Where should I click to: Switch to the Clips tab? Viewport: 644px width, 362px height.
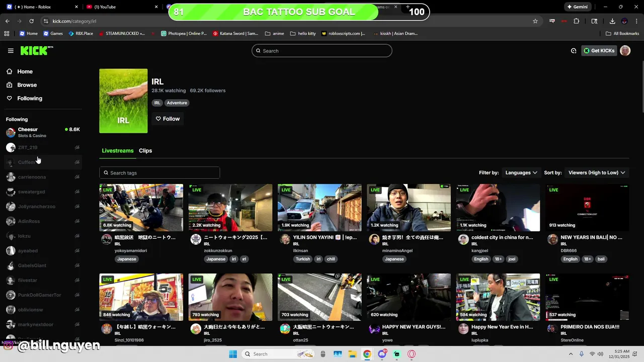pos(145,151)
